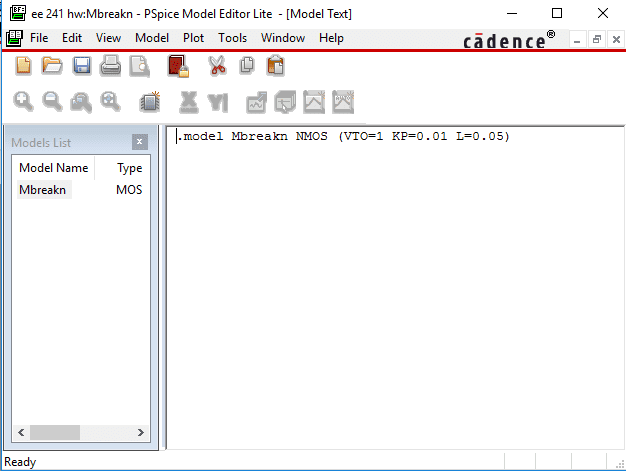Copy selection with Copy icon

247,65
